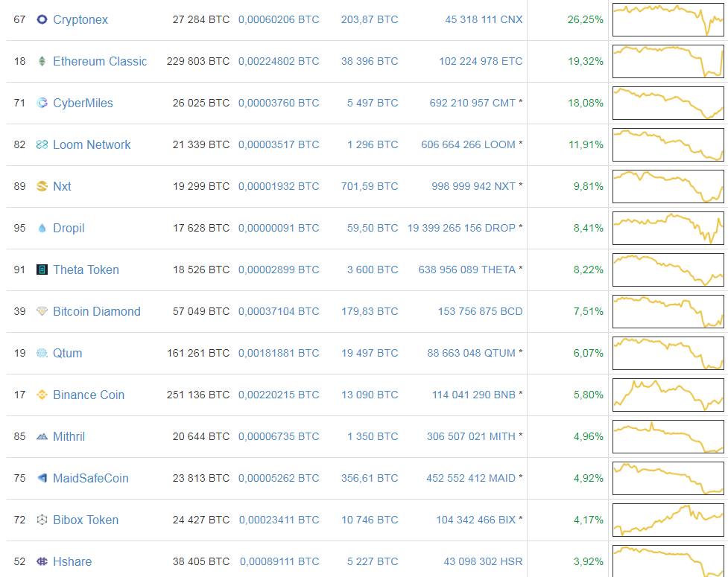Open the CyberMiles name link

[x=83, y=103]
